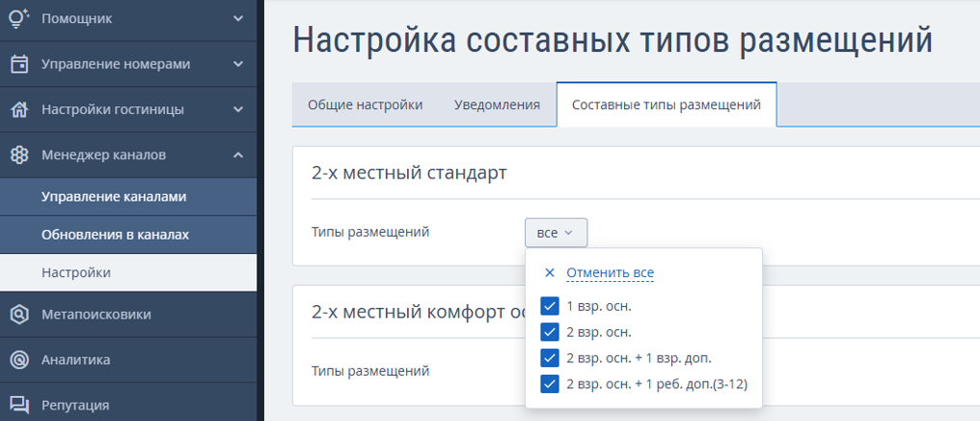The width and height of the screenshot is (980, 421).
Task: Click the X icon next to Отменить все
Action: (x=550, y=272)
